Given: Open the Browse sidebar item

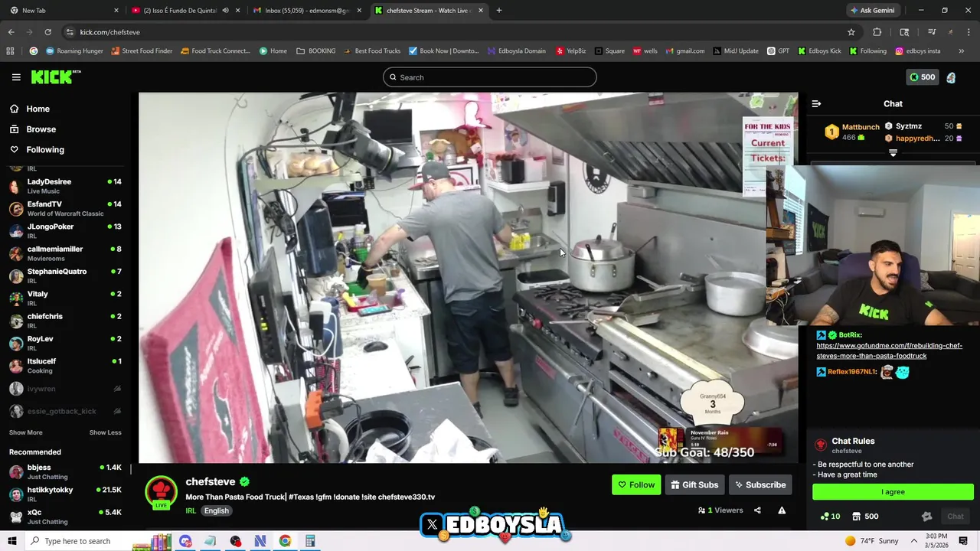Looking at the screenshot, I should pos(32,129).
